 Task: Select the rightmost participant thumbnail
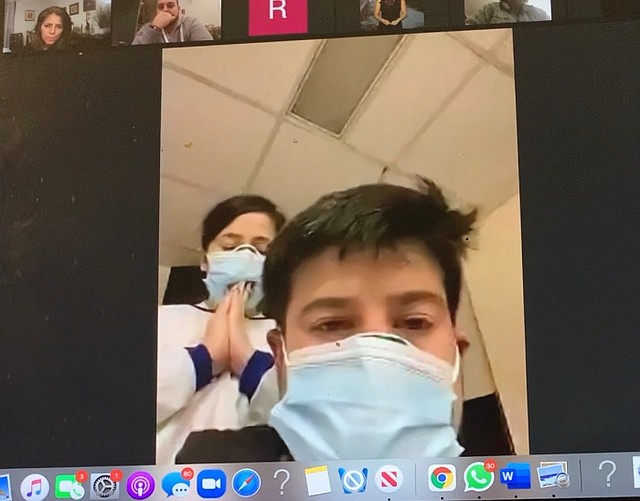(x=507, y=12)
